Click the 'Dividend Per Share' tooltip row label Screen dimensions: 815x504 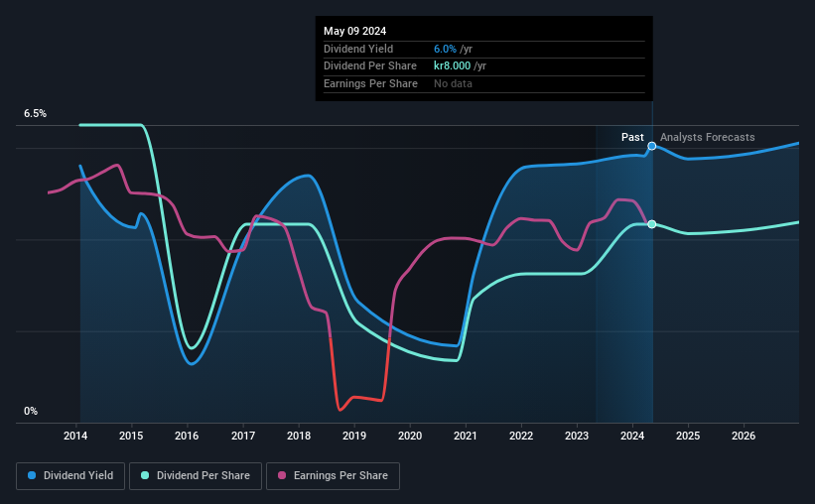370,66
